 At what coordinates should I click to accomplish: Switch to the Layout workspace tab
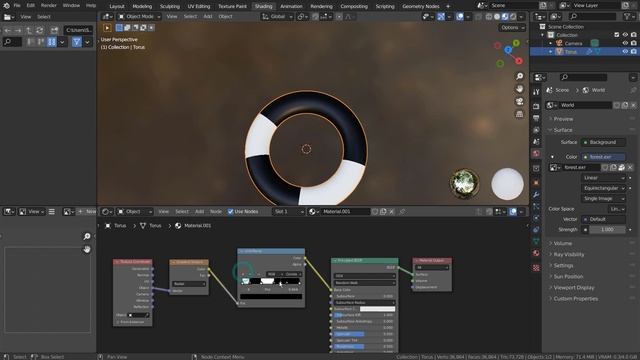(x=117, y=6)
